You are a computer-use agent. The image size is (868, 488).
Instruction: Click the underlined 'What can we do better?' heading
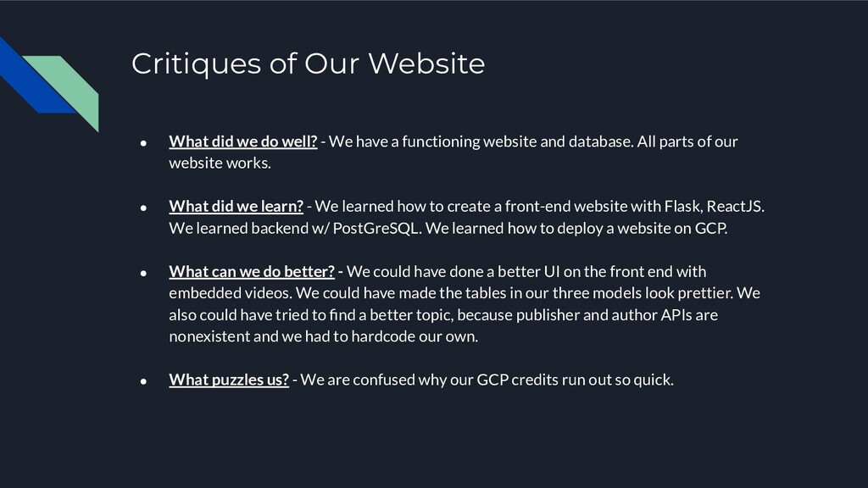click(x=252, y=272)
